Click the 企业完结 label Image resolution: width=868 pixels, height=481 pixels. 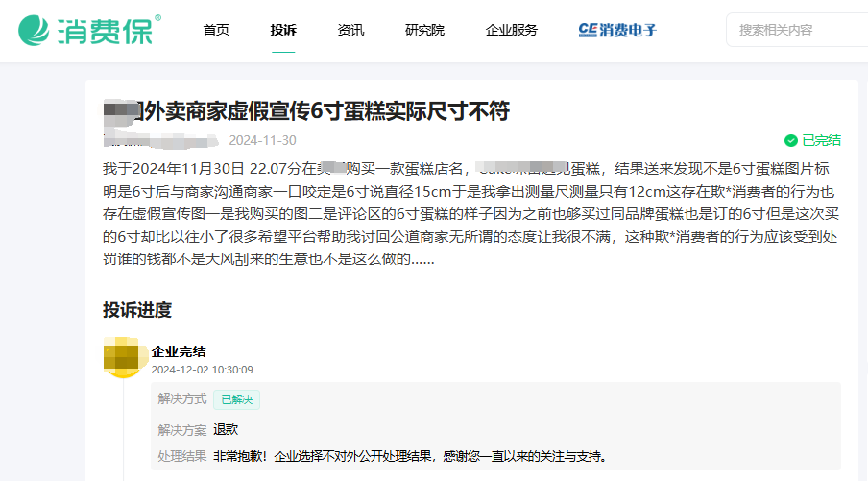[x=179, y=351]
